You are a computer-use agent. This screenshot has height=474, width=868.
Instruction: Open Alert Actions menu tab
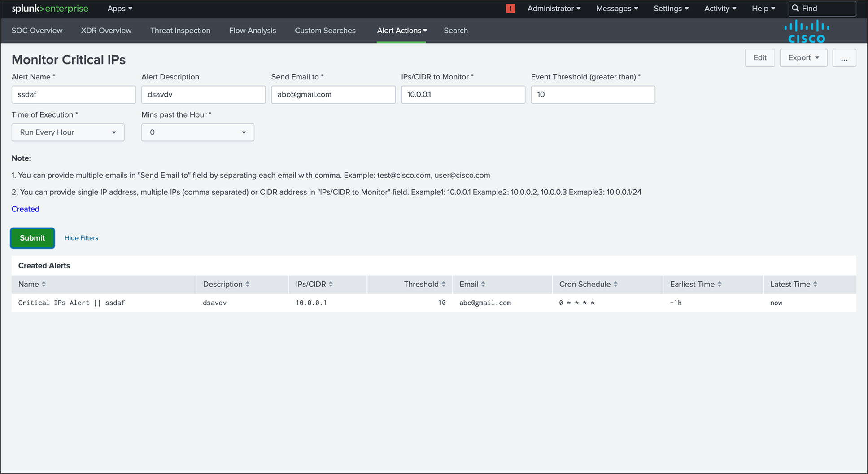point(401,31)
